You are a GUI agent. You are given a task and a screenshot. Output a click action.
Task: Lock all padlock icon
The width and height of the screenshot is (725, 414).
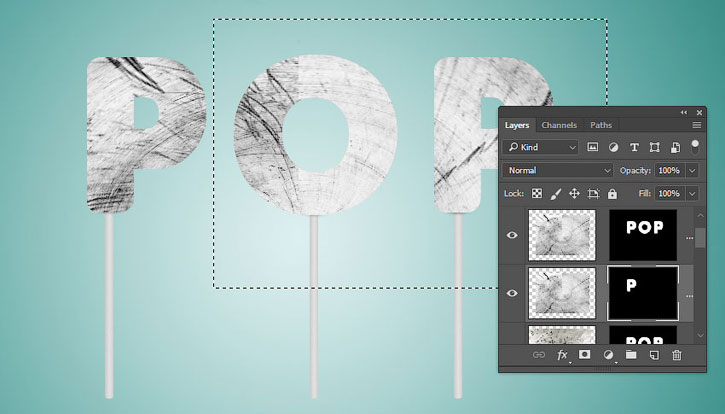tap(612, 193)
